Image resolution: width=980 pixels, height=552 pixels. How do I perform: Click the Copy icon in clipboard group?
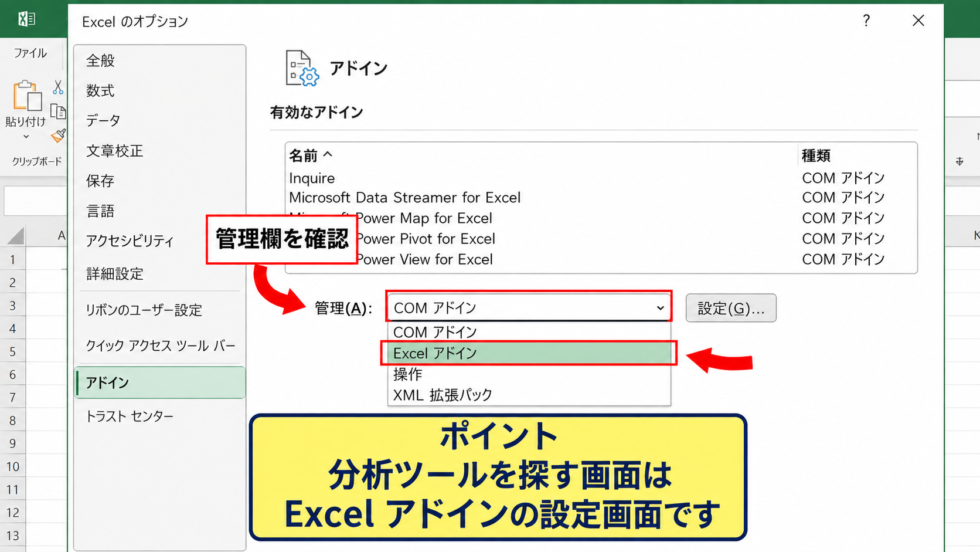pyautogui.click(x=58, y=111)
